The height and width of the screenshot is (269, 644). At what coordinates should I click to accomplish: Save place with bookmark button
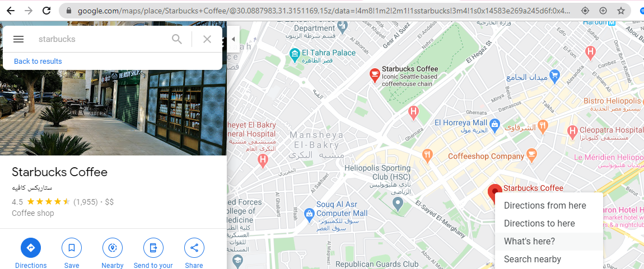[72, 248]
